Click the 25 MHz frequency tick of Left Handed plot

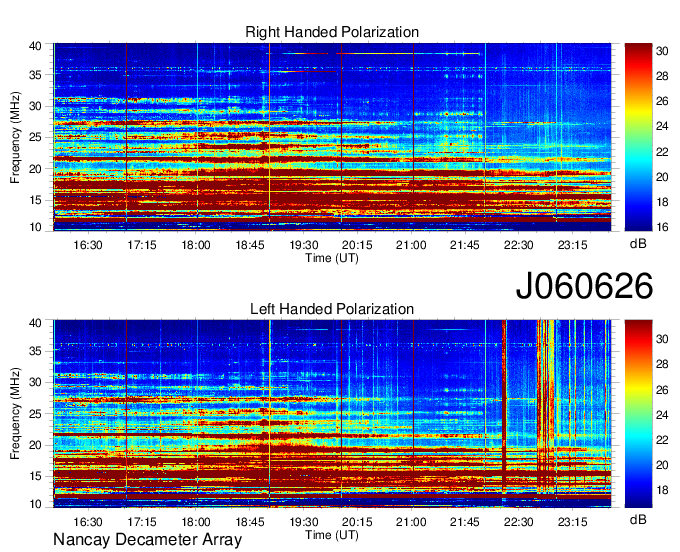36,414
